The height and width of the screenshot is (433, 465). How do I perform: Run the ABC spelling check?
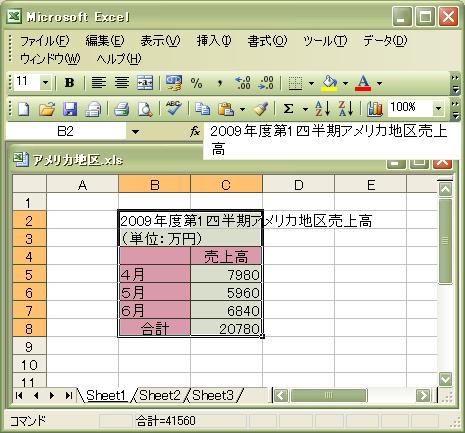[173, 108]
